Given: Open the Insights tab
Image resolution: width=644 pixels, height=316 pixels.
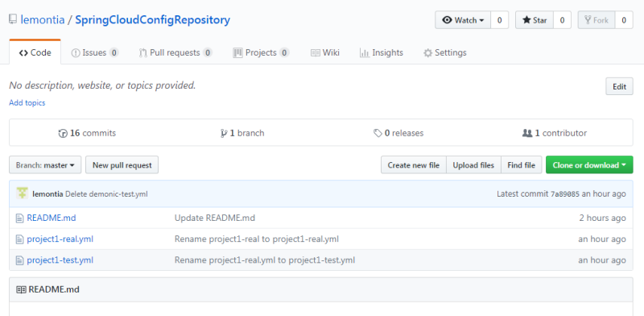Looking at the screenshot, I should coord(381,52).
